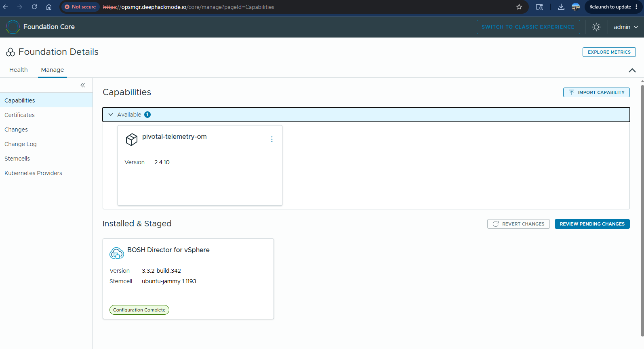Open Change Log in the sidebar
The height and width of the screenshot is (349, 644).
click(x=46, y=144)
